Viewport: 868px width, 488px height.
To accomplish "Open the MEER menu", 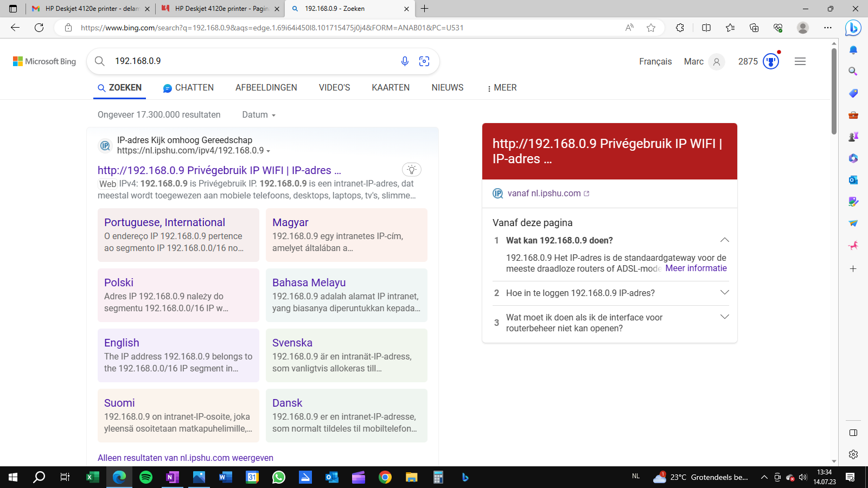I will point(502,88).
